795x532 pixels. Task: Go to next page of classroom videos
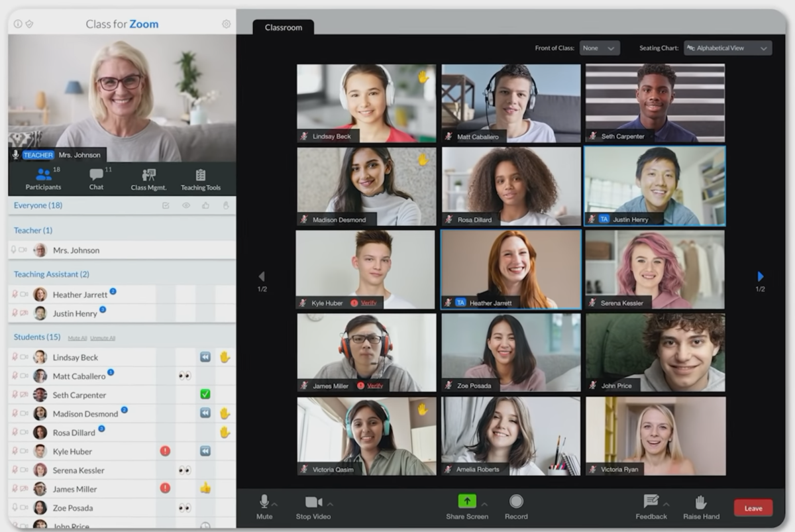[x=760, y=276]
